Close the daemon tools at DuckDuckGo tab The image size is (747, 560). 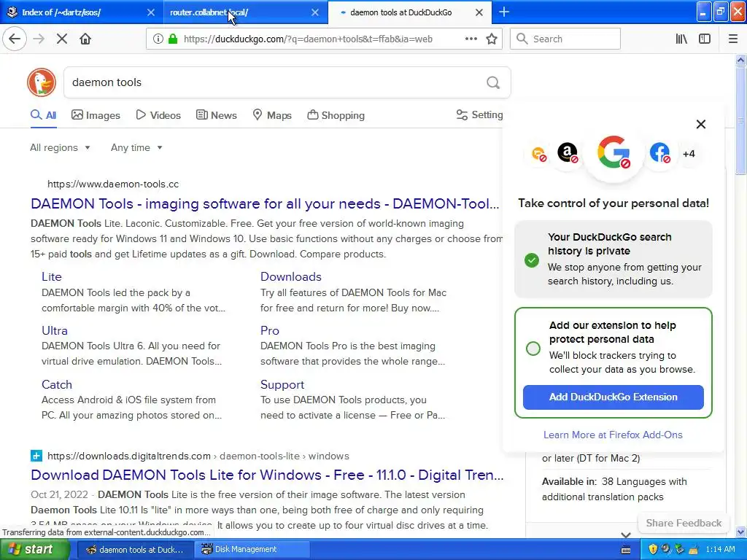tap(479, 12)
